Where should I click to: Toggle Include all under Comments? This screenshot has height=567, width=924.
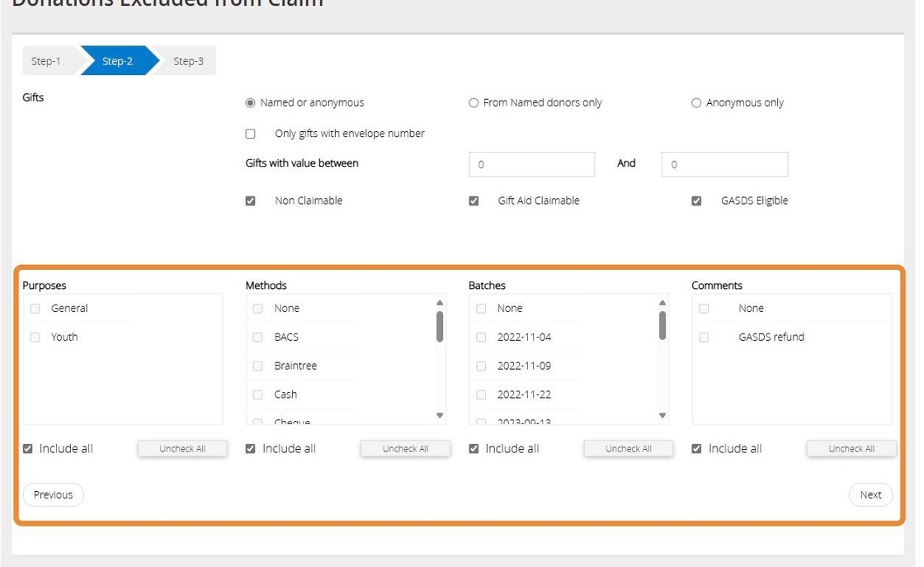[x=696, y=448]
